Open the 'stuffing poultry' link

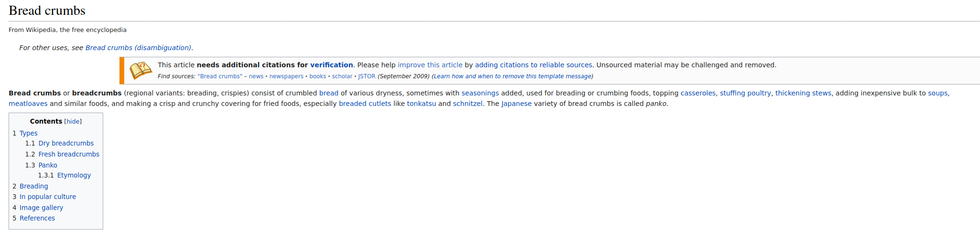pos(745,93)
